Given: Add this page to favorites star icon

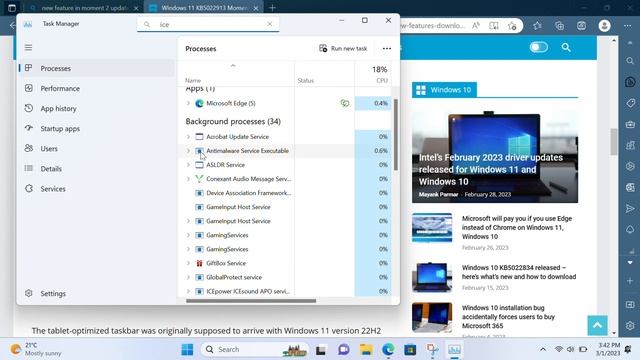Looking at the screenshot, I should (x=512, y=26).
